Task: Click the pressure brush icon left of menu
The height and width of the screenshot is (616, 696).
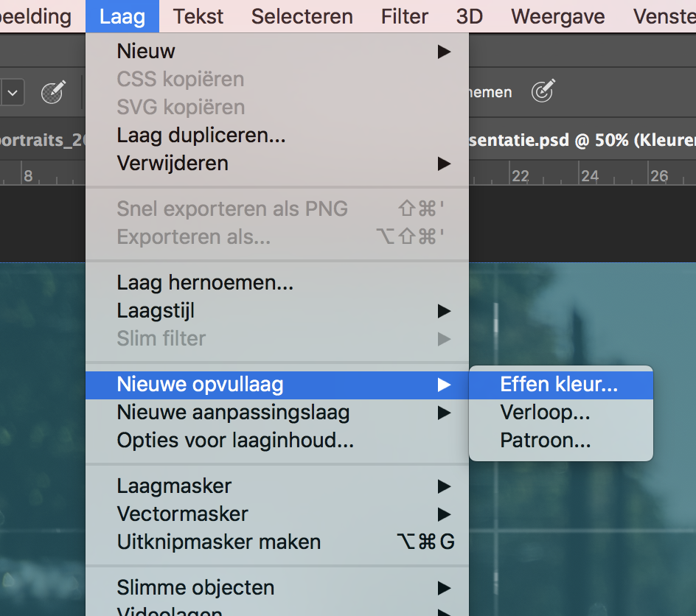Action: [x=53, y=92]
